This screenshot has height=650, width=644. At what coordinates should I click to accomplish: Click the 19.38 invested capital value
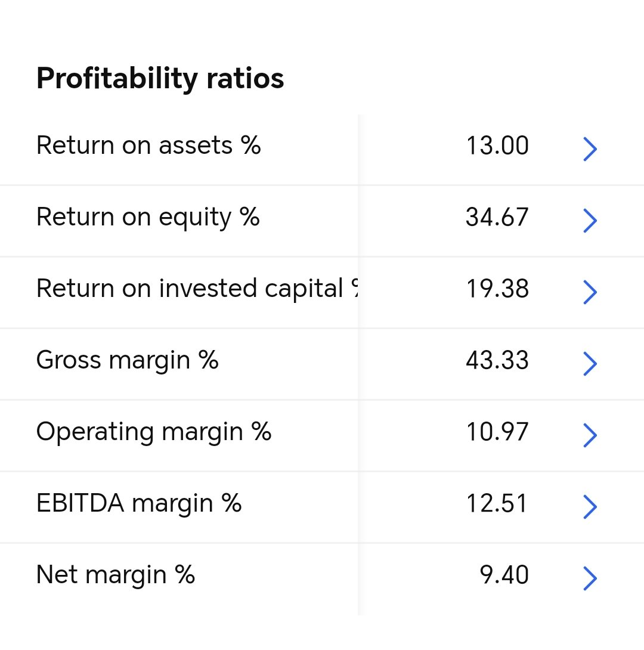497,289
